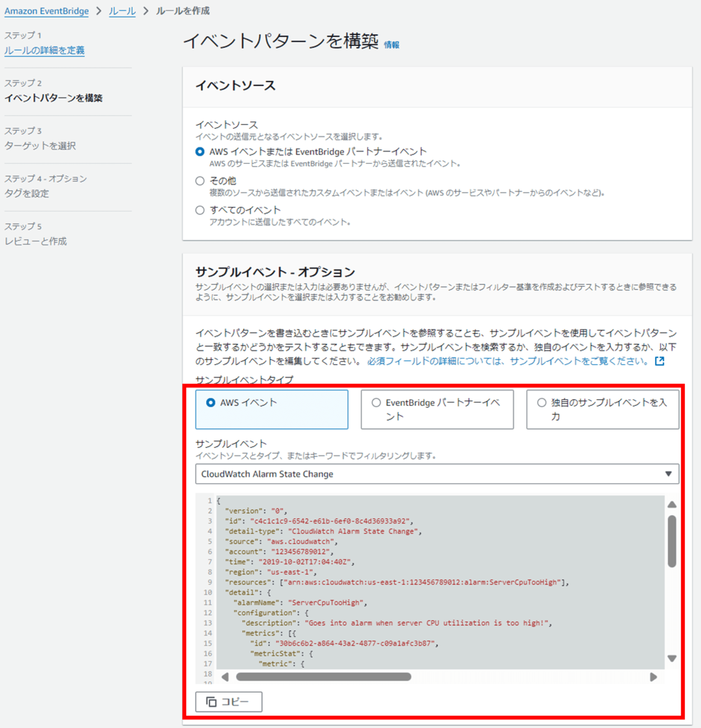Click 情報 link beside page title
Image resolution: width=701 pixels, height=728 pixels.
(391, 45)
